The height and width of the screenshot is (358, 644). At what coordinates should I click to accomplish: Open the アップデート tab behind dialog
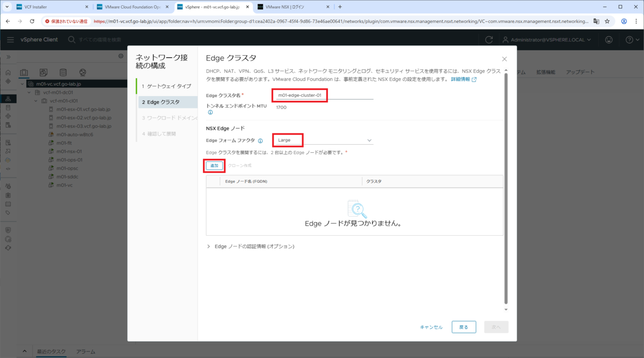(581, 72)
